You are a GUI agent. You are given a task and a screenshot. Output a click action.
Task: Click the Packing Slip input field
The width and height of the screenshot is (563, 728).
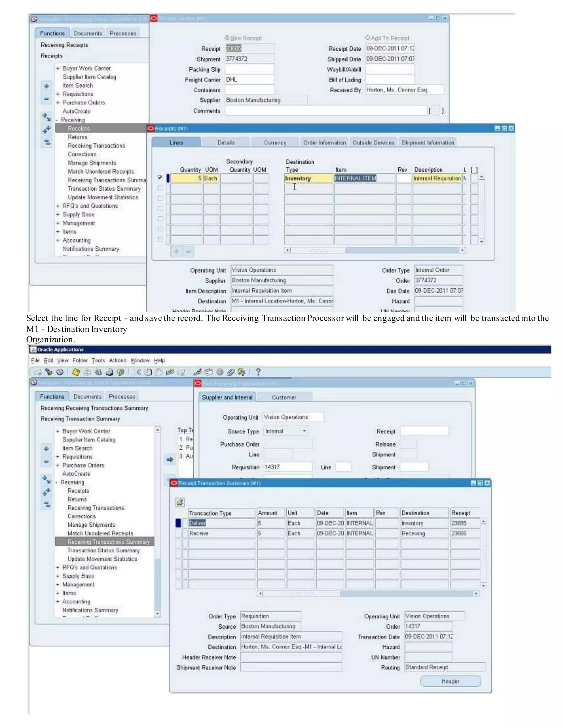click(250, 69)
